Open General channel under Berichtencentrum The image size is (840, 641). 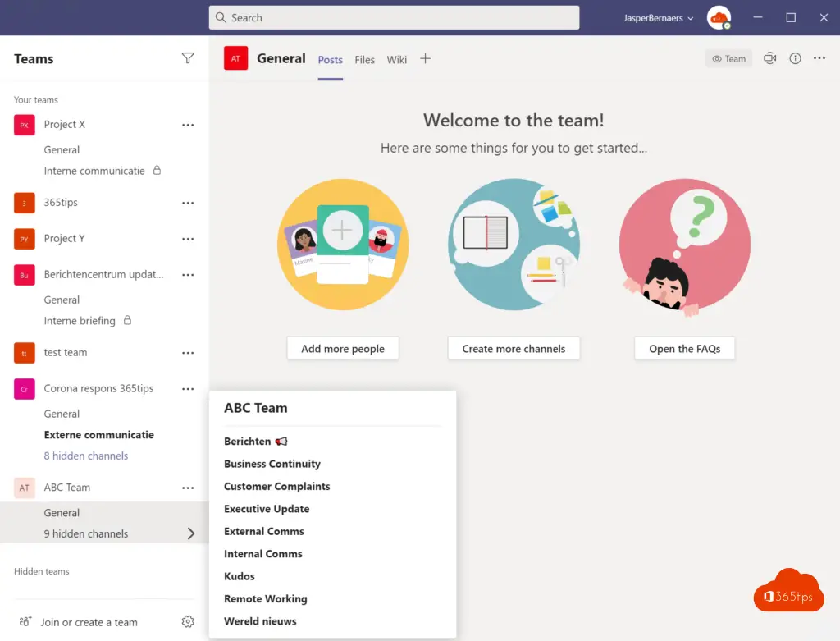tap(62, 300)
